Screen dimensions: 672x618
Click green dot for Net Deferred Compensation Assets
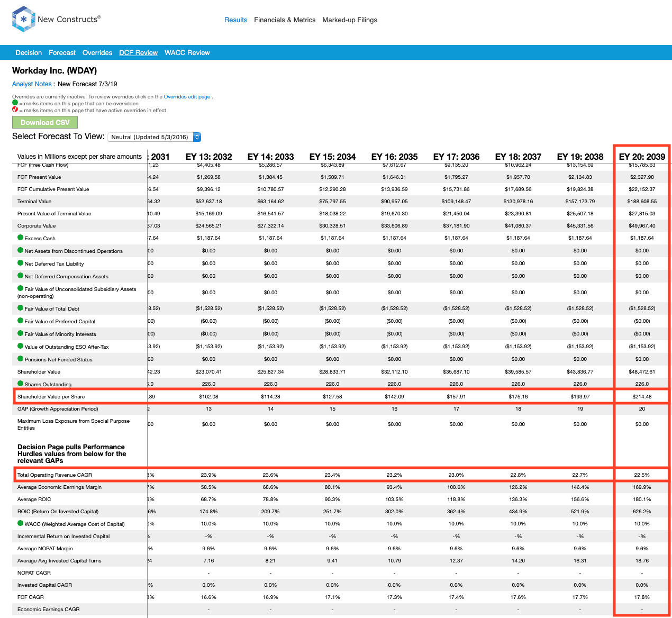click(x=21, y=276)
